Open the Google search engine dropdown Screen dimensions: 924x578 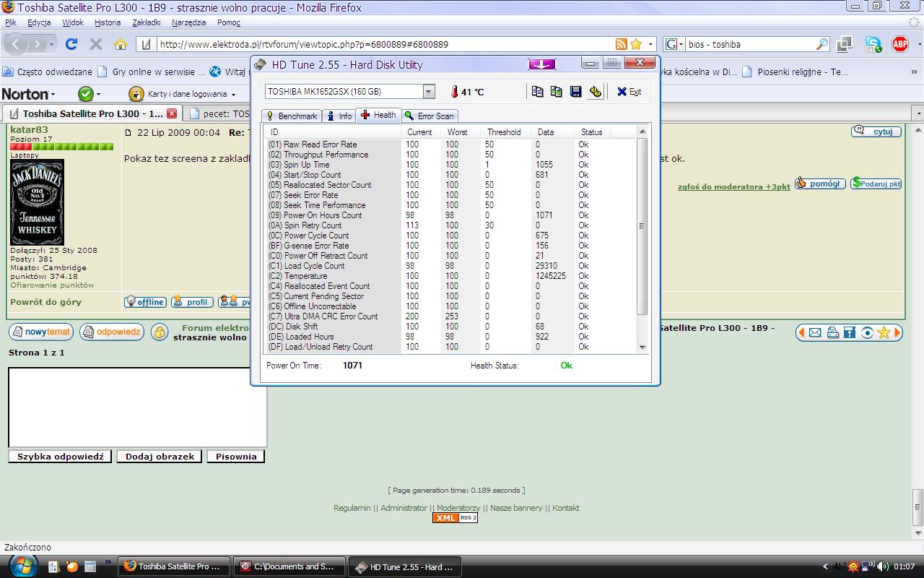(674, 44)
